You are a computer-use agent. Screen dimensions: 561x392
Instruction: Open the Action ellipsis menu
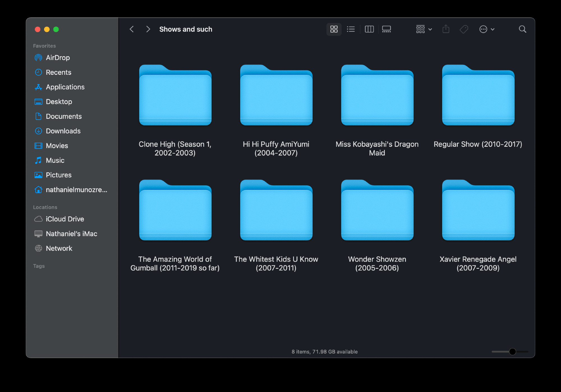click(x=487, y=29)
